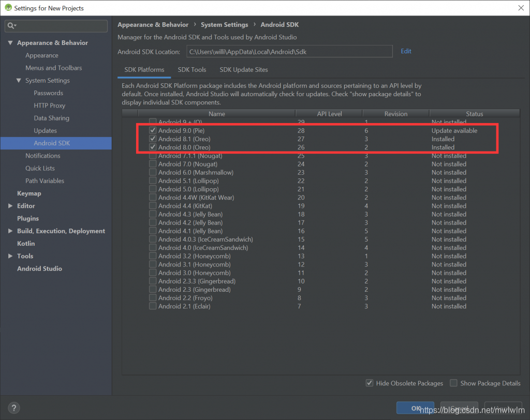Check Android 4.4 (KitKat) checkbox

pyautogui.click(x=153, y=206)
